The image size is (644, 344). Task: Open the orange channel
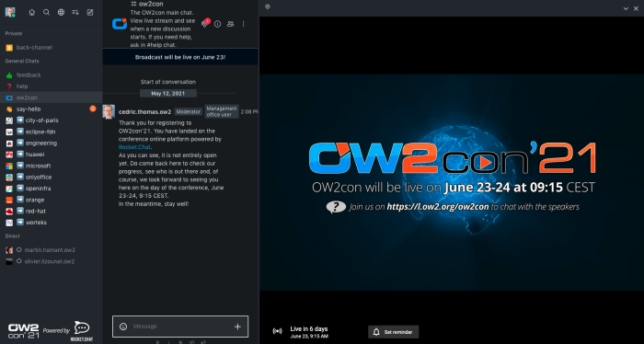point(51,200)
